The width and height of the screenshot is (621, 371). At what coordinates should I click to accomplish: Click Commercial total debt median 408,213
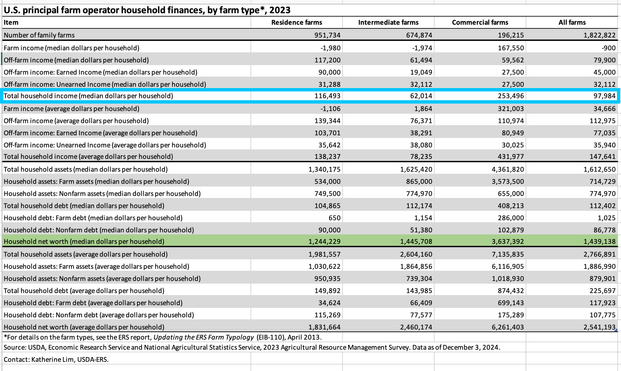coord(511,206)
